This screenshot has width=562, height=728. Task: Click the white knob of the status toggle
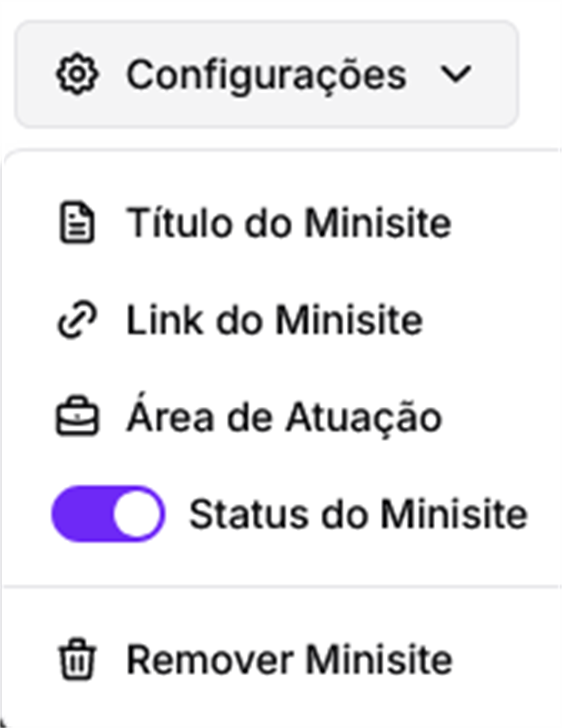click(137, 514)
